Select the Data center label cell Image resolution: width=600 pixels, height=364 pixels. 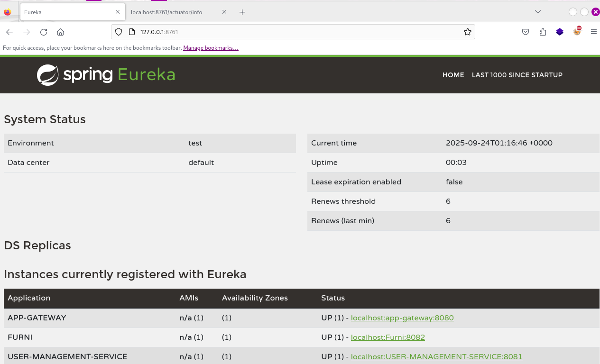28,163
